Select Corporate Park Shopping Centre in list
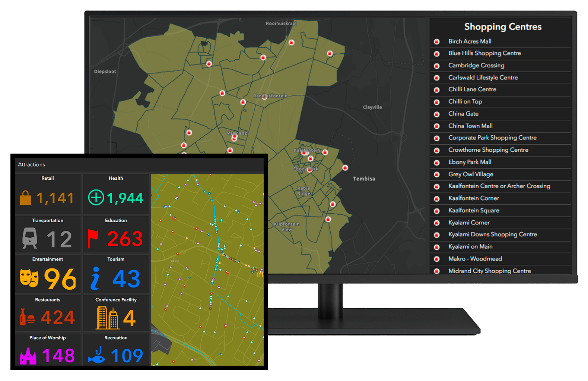This screenshot has height=381, width=588. click(x=500, y=138)
